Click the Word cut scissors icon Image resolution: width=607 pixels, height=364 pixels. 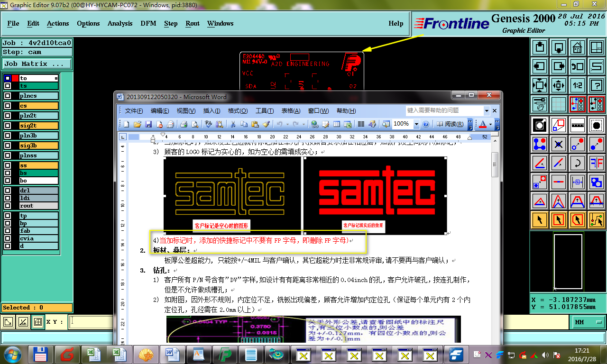coord(233,124)
